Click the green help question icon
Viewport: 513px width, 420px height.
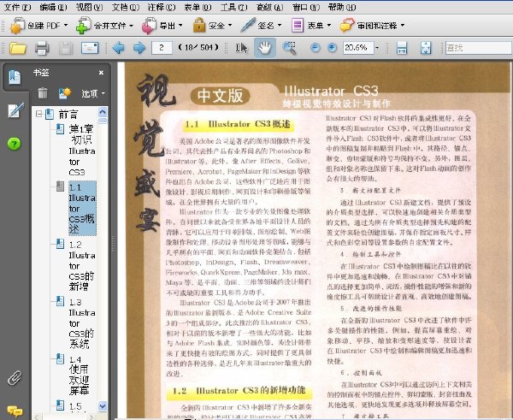point(14,144)
